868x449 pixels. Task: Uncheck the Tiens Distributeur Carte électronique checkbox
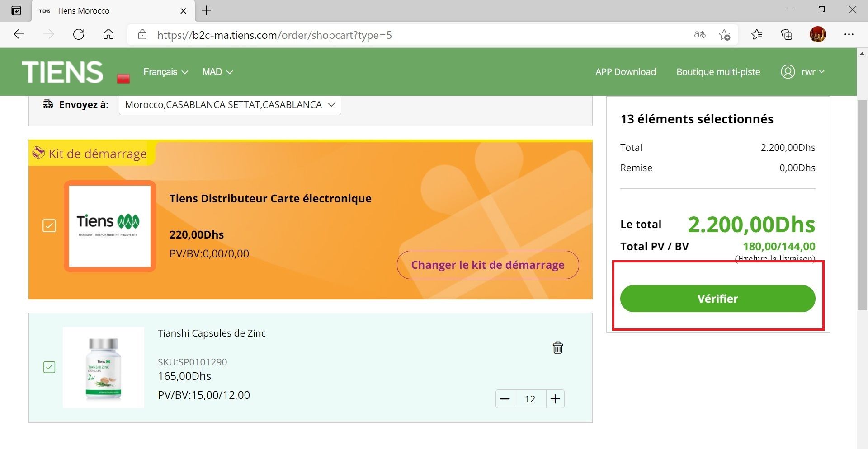click(x=49, y=225)
